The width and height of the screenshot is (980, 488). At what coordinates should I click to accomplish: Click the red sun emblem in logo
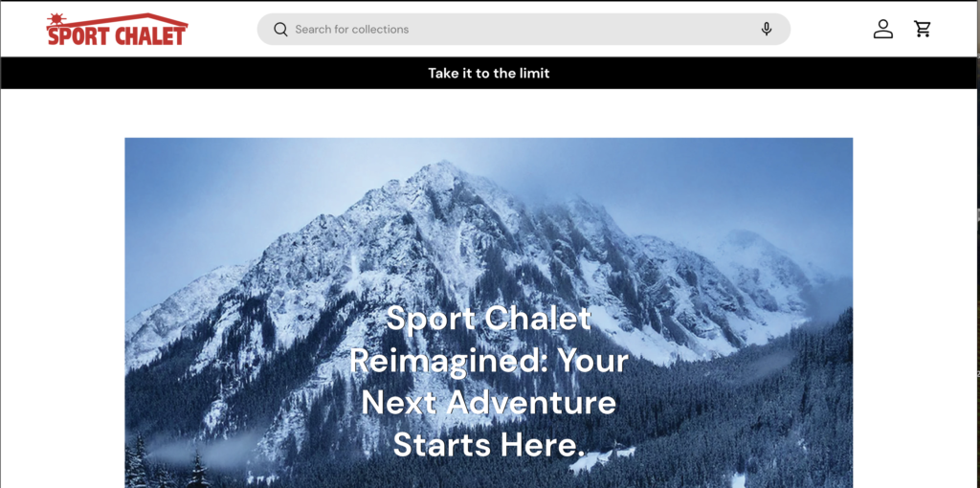coord(57,19)
